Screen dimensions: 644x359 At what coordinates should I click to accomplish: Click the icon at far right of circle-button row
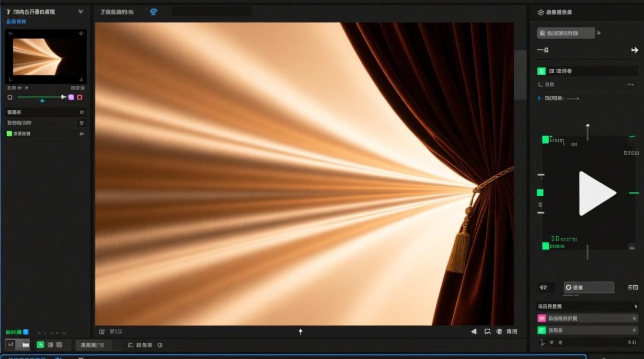pyautogui.click(x=633, y=287)
